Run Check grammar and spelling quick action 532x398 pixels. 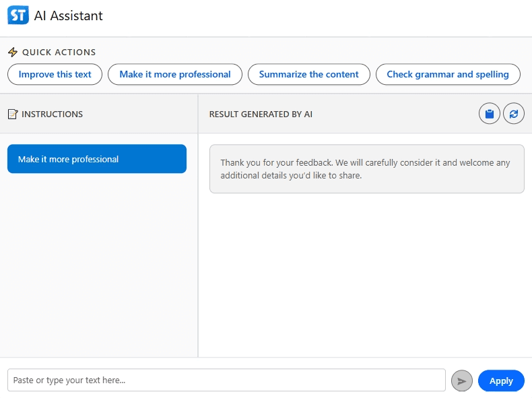pyautogui.click(x=448, y=74)
